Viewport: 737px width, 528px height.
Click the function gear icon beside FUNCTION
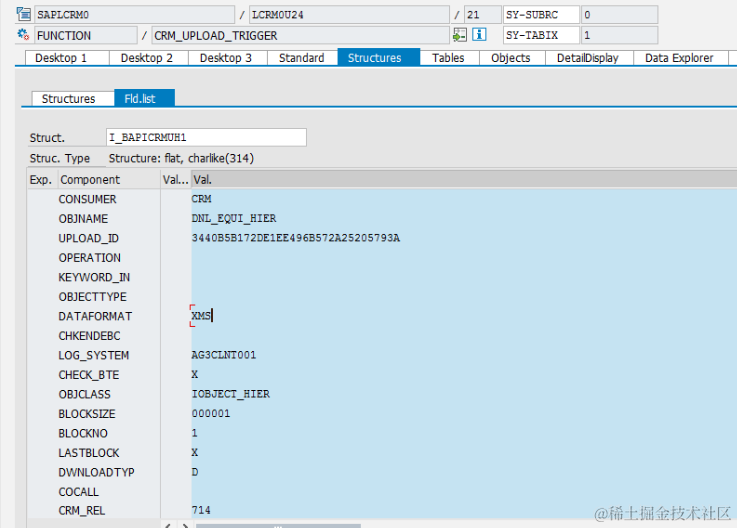point(23,34)
